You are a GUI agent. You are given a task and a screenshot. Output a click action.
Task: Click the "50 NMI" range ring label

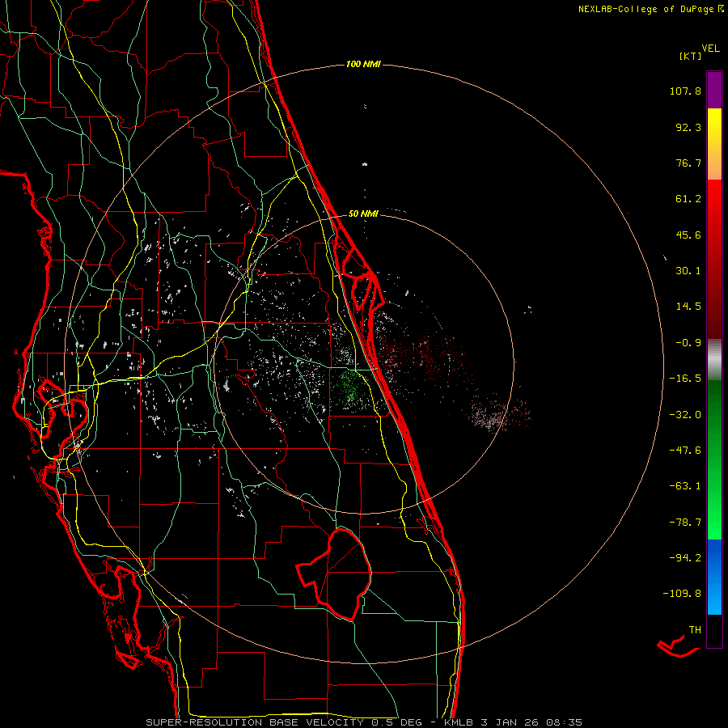363,214
